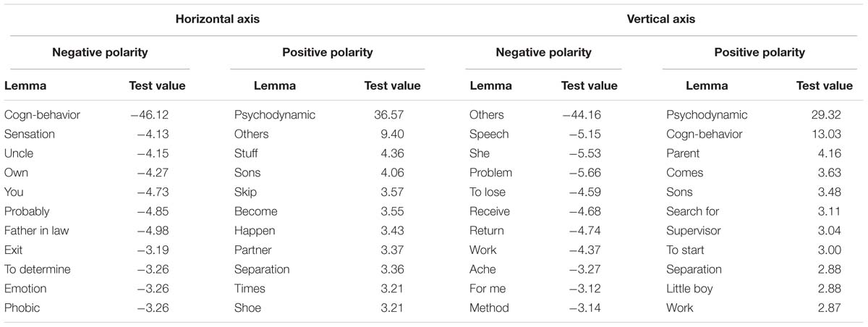This screenshot has height=327, width=868.
Task: Click the Little boy lemma
Action: point(689,289)
